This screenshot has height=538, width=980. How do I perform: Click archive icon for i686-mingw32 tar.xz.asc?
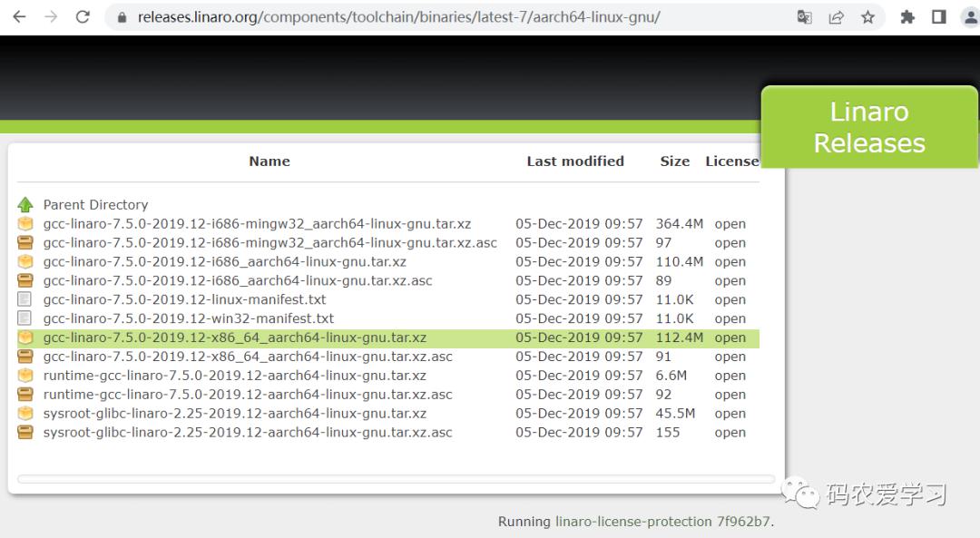tap(25, 242)
